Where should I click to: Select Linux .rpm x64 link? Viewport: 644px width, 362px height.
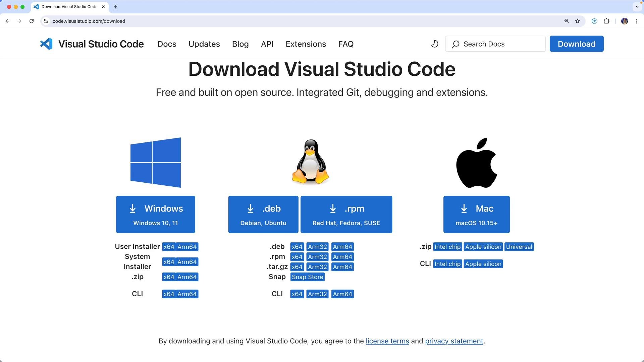[x=297, y=257]
